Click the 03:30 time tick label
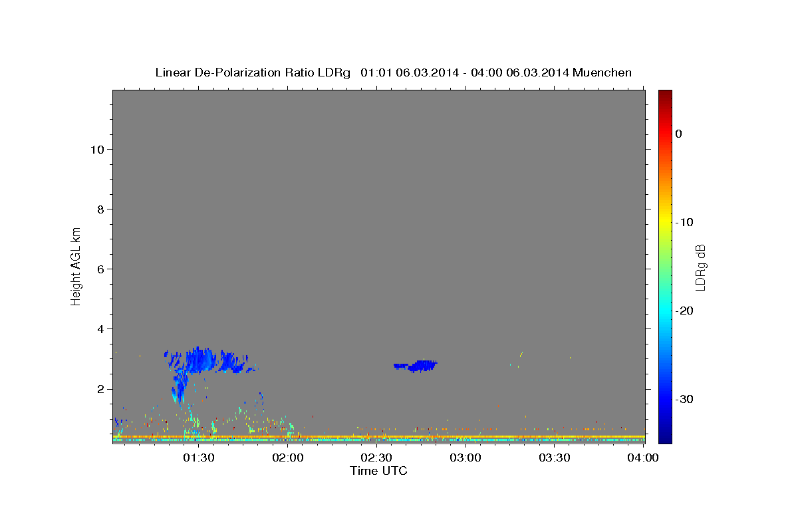Screen dimensions: 798x532 [555, 458]
